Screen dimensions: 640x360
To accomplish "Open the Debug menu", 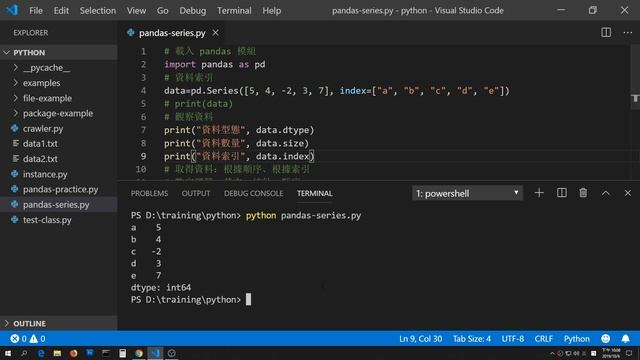I will [x=193, y=11].
